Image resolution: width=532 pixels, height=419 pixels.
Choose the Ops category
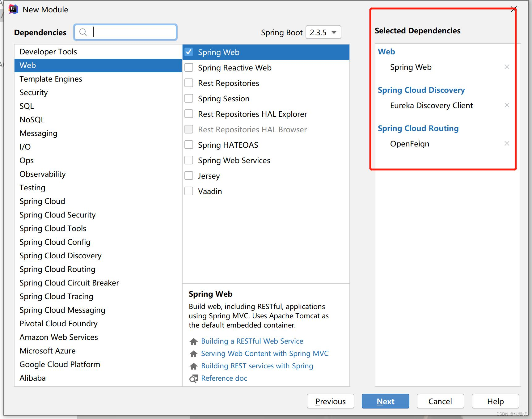tap(98, 160)
